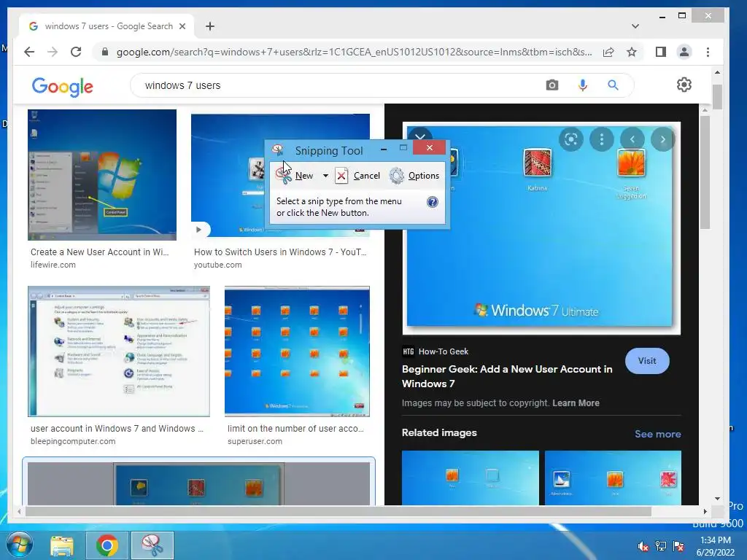Image resolution: width=747 pixels, height=560 pixels.
Task: Click Create a New User Account title
Action: pyautogui.click(x=99, y=252)
